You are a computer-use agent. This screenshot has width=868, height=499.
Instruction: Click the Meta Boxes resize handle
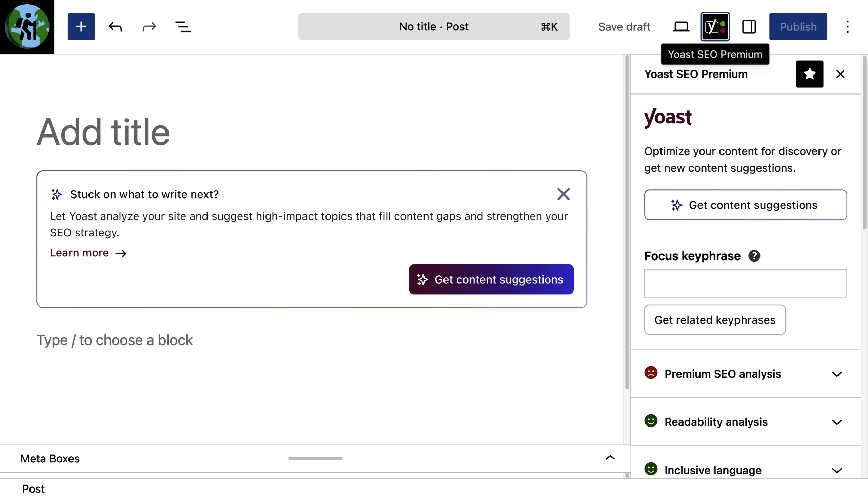(315, 458)
